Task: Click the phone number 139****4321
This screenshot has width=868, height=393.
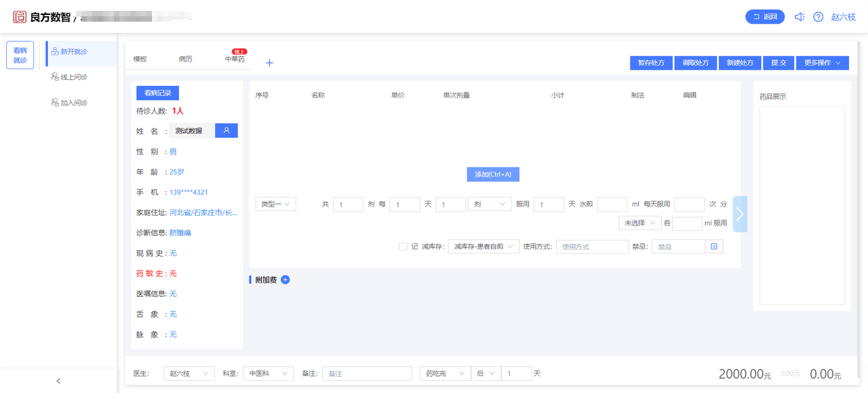Action: coord(189,192)
